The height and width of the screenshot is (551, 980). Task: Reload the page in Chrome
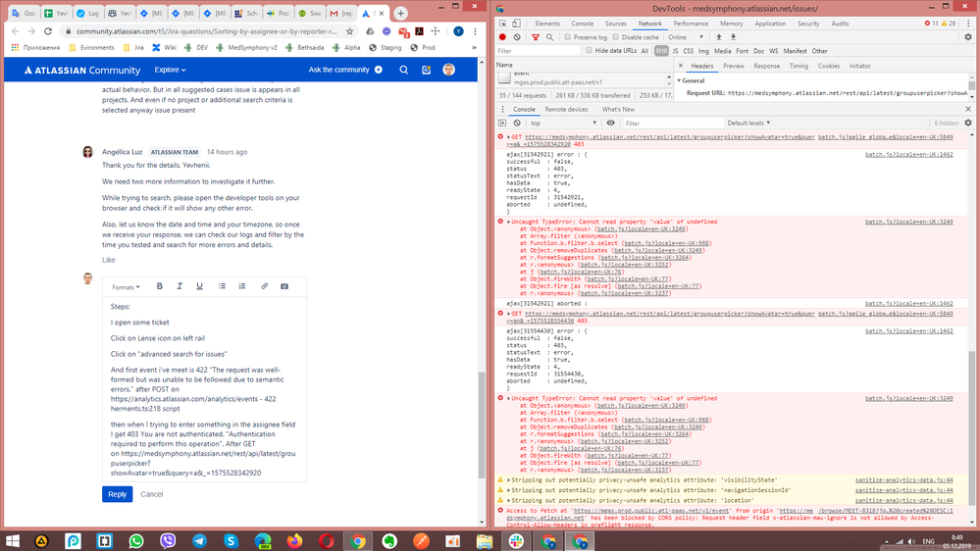48,31
